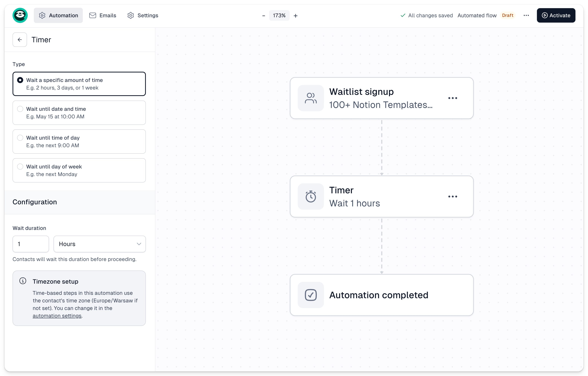588x376 pixels.
Task: Click the sloth logo avatar
Action: click(20, 15)
